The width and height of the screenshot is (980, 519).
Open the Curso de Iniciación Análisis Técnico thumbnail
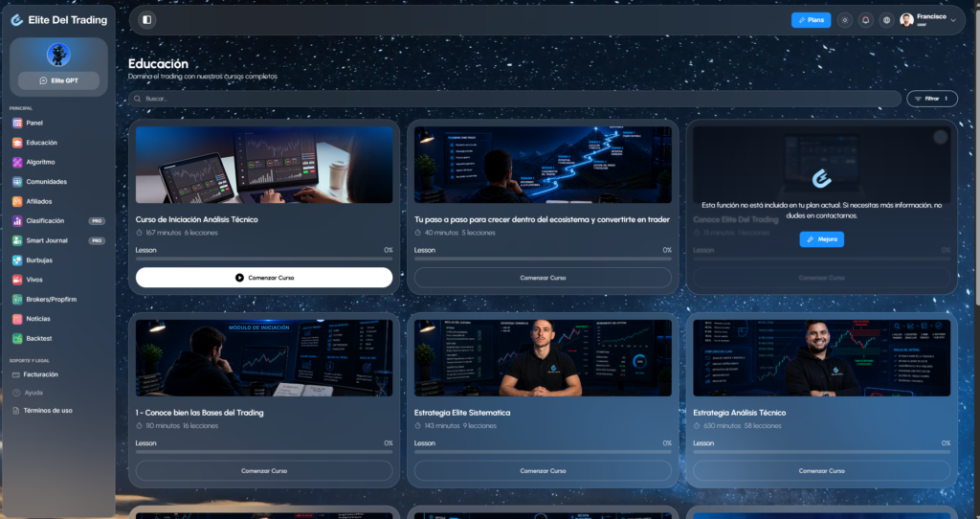[x=264, y=165]
